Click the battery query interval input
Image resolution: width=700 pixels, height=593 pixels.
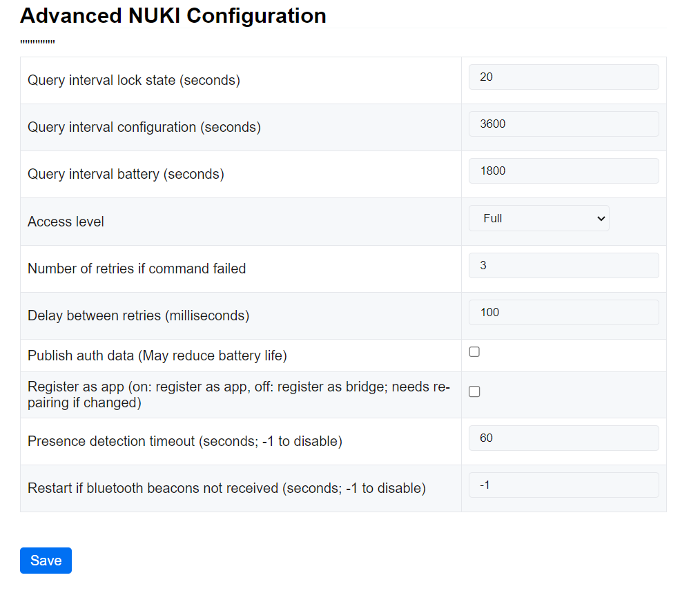(x=563, y=171)
